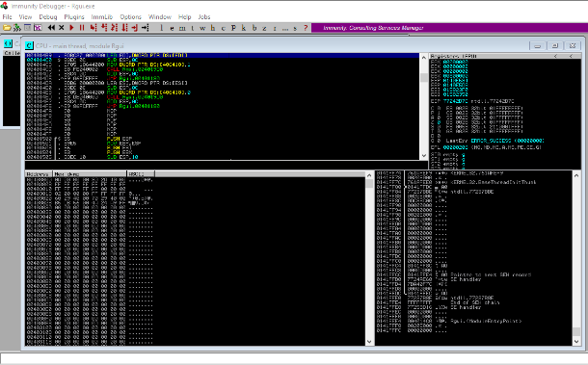This screenshot has height=365, width=588.
Task: Click the command input box at the bottom
Action: [x=293, y=358]
